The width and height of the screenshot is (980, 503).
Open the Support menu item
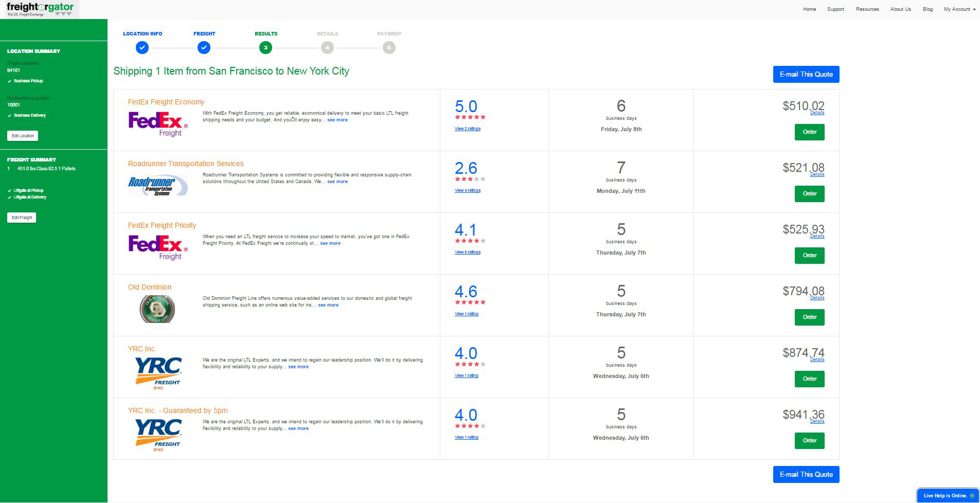pos(835,9)
